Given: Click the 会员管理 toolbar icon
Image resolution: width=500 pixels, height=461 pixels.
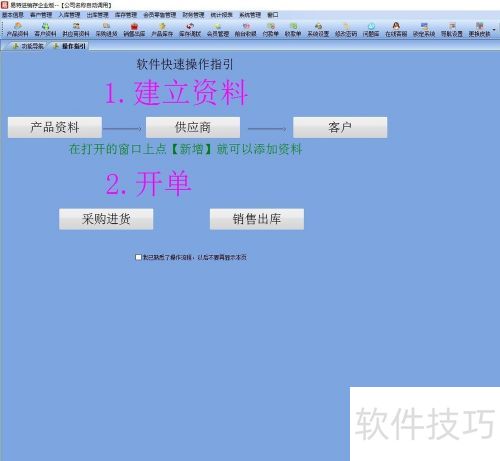Looking at the screenshot, I should (x=218, y=29).
